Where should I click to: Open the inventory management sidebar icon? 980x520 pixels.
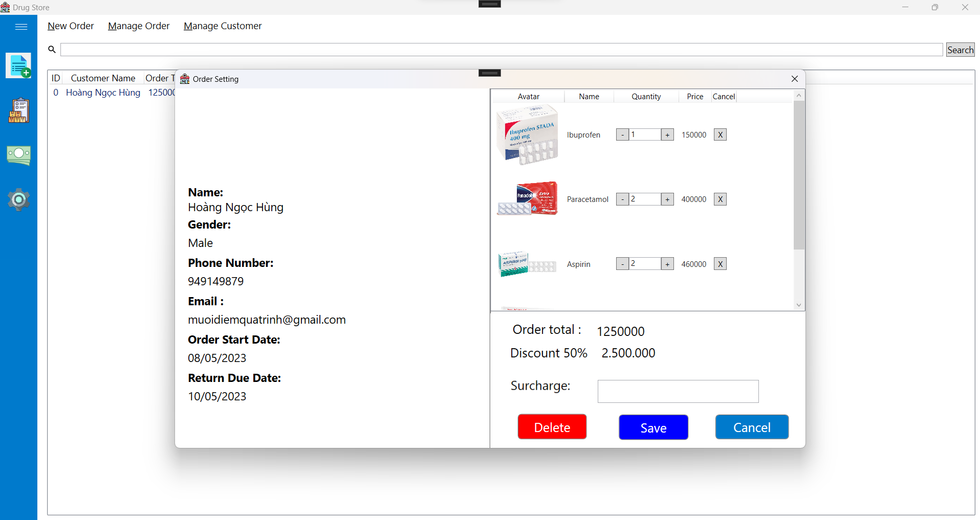point(18,110)
